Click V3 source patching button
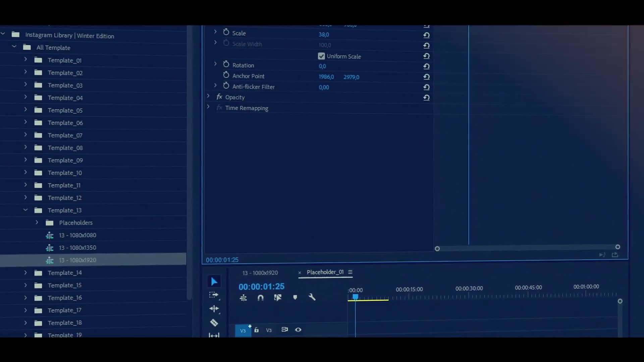 [x=243, y=330]
